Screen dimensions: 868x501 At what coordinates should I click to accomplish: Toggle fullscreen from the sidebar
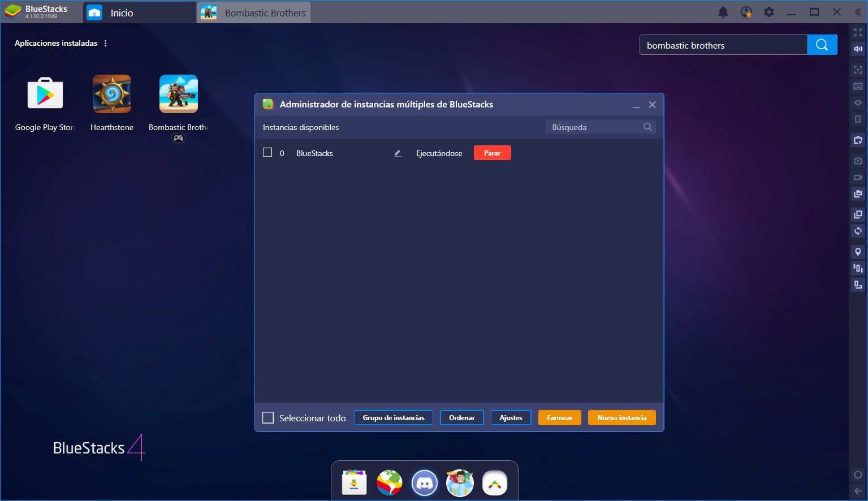click(858, 33)
